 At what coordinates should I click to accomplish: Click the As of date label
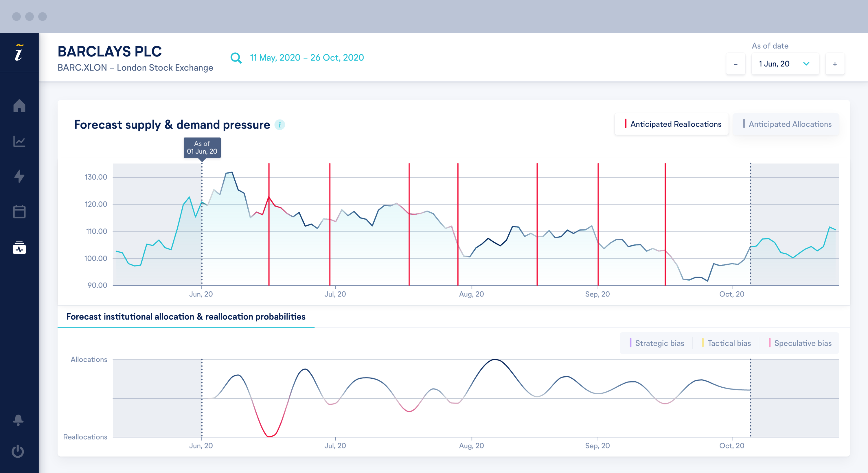770,46
